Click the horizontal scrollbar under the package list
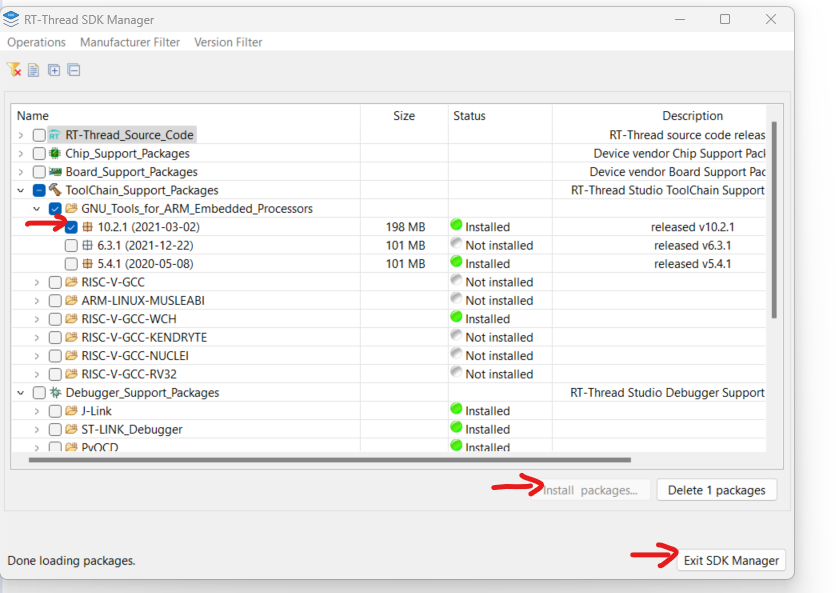Viewport: 836px width, 593px height. click(x=330, y=460)
